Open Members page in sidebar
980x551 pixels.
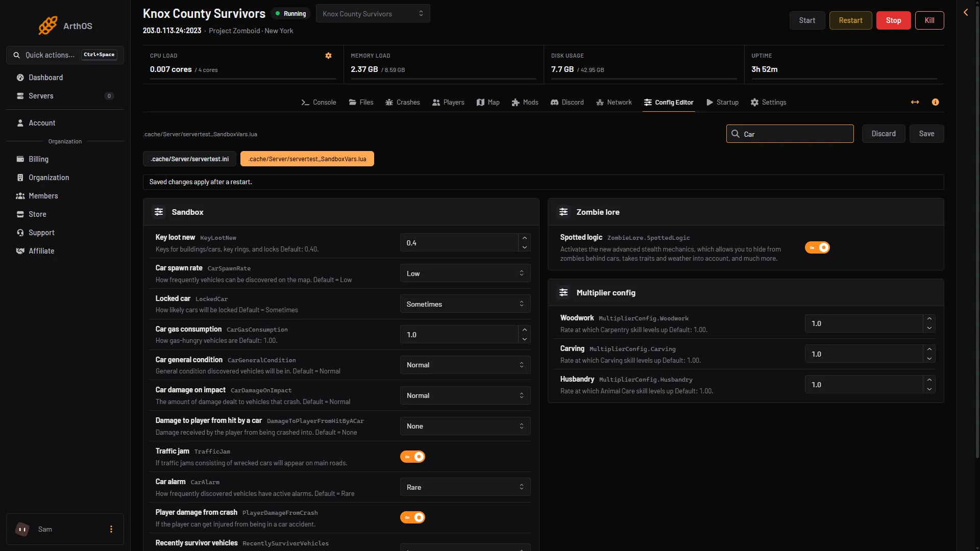(65, 196)
